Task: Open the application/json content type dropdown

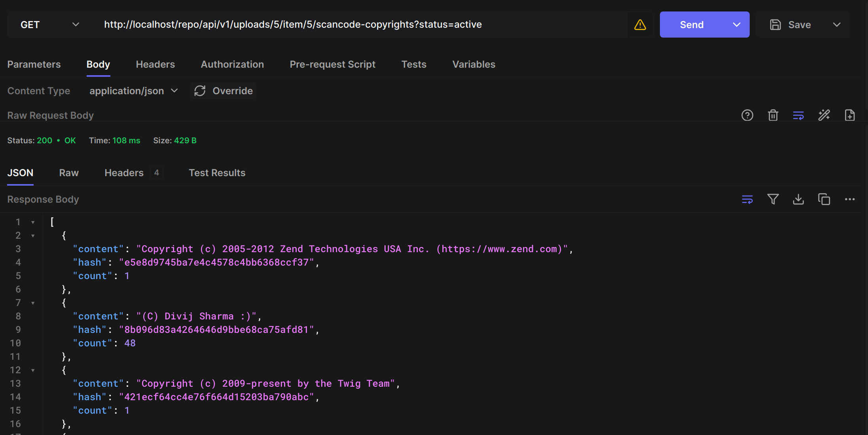Action: click(x=133, y=91)
